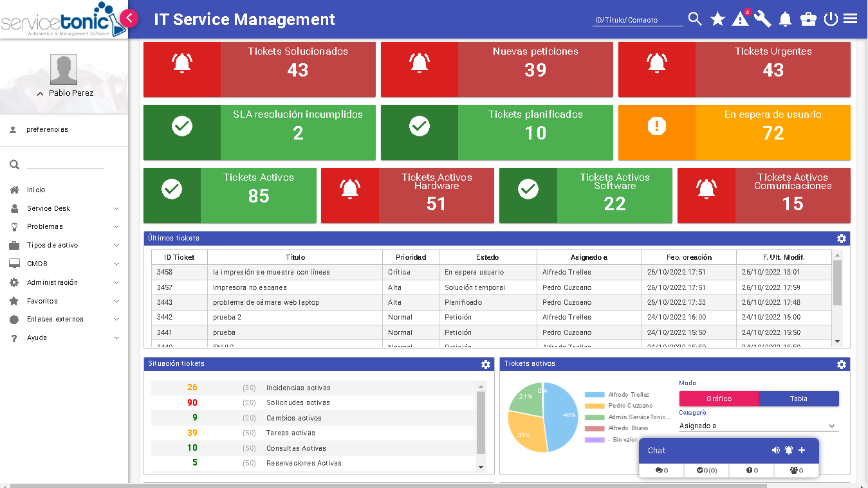Switch chart mode to Tabla
This screenshot has width=868, height=488.
click(x=799, y=399)
